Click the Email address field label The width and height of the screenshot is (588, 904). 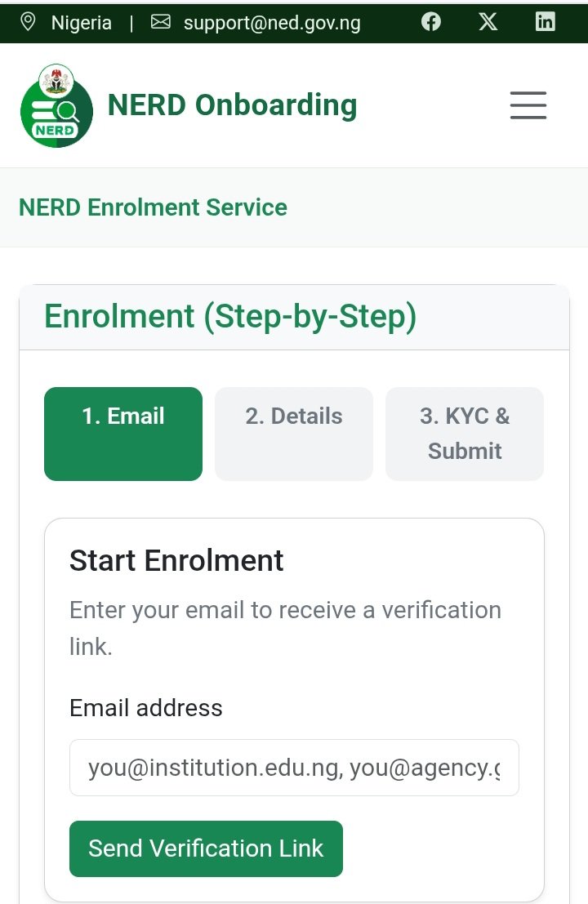point(145,707)
